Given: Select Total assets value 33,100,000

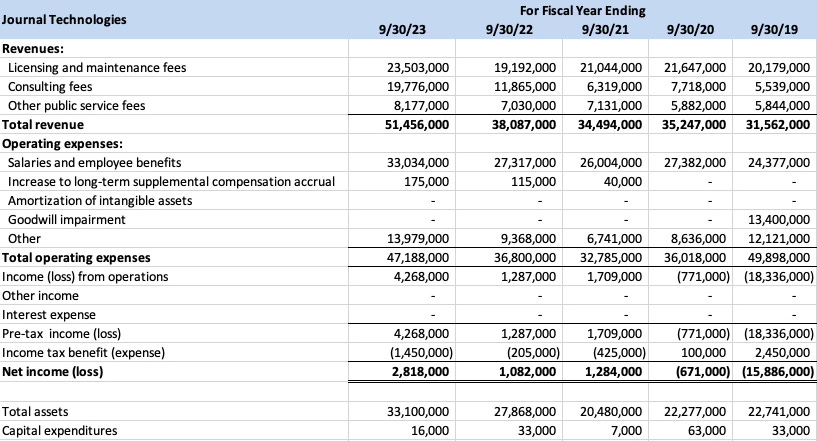Looking at the screenshot, I should (416, 411).
